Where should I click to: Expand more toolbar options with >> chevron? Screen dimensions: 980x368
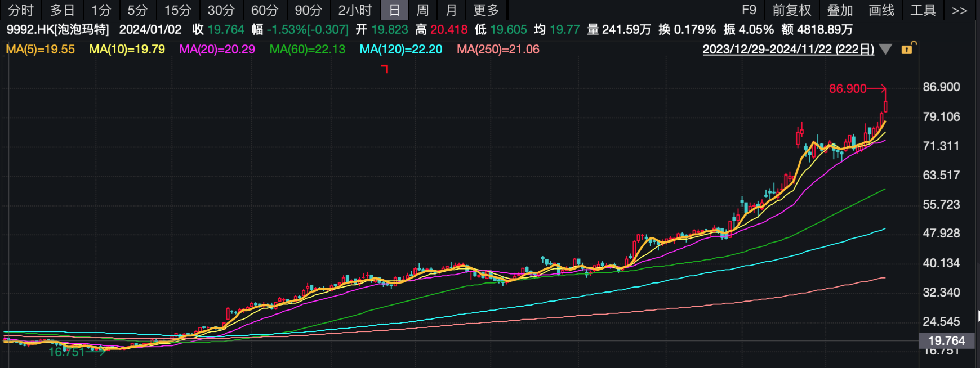pyautogui.click(x=959, y=10)
